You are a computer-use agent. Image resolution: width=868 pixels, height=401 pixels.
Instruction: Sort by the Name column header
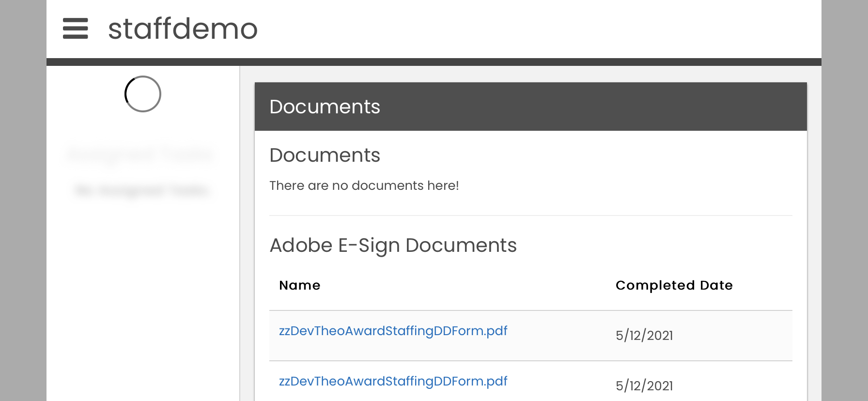[299, 285]
